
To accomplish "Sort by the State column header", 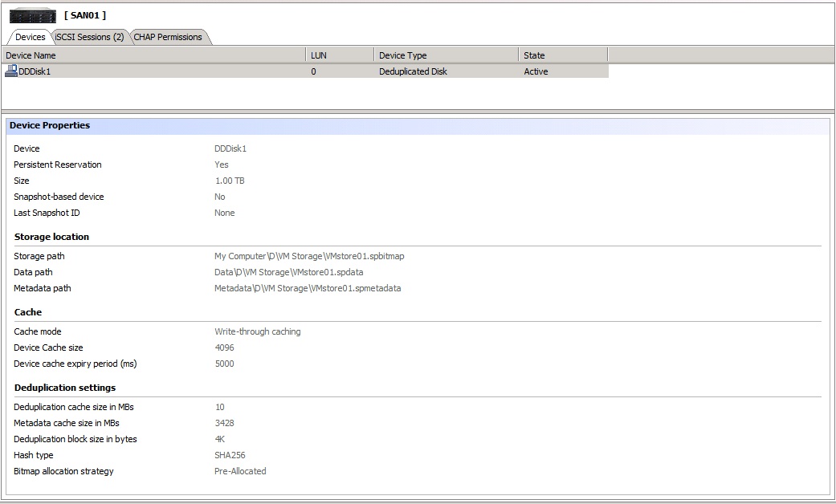I will point(563,55).
